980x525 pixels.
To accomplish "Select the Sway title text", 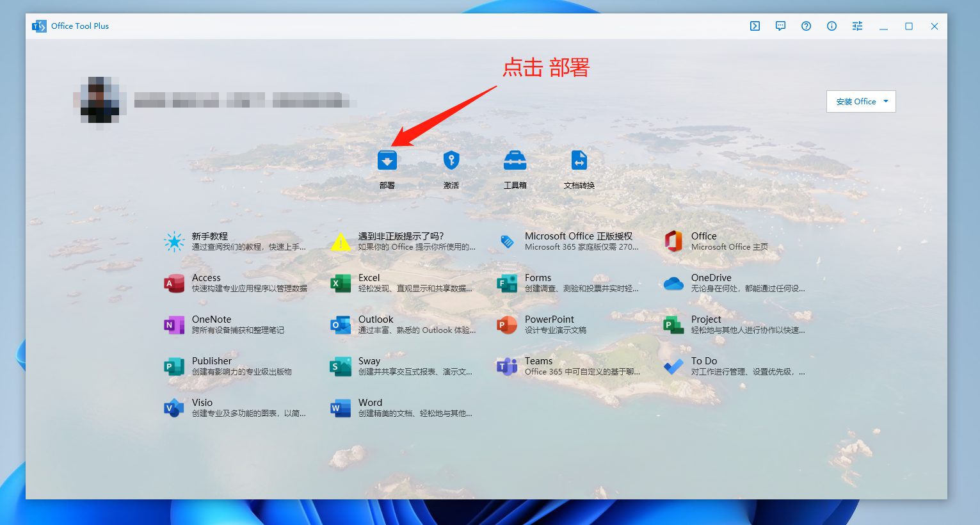I will click(x=369, y=361).
